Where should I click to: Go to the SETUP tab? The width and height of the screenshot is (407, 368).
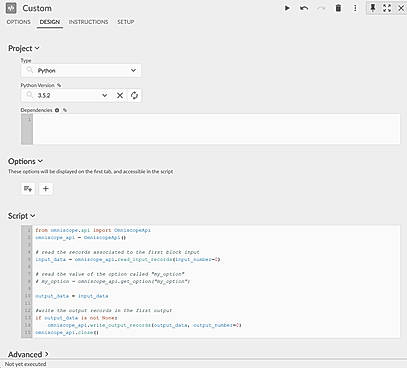click(x=125, y=22)
